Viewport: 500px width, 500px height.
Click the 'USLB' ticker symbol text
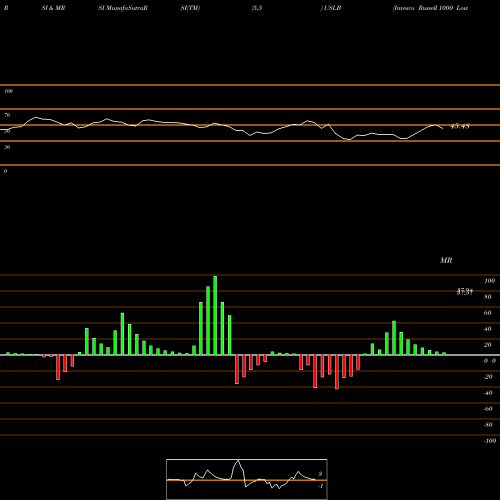tap(332, 8)
